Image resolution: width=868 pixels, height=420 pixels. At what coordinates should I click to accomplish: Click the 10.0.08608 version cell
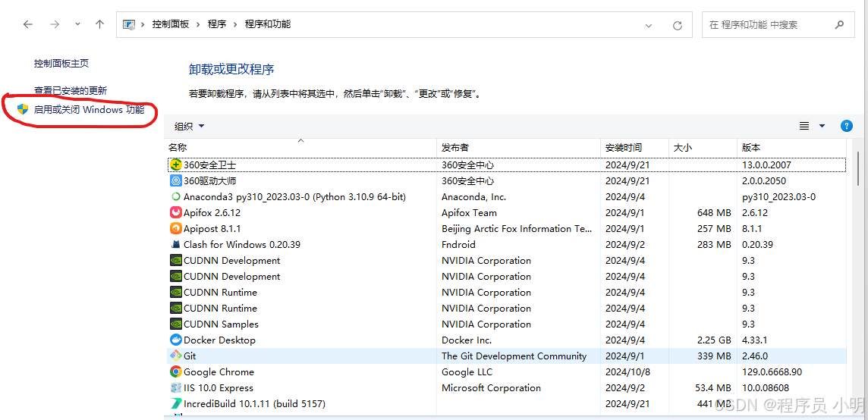click(766, 388)
